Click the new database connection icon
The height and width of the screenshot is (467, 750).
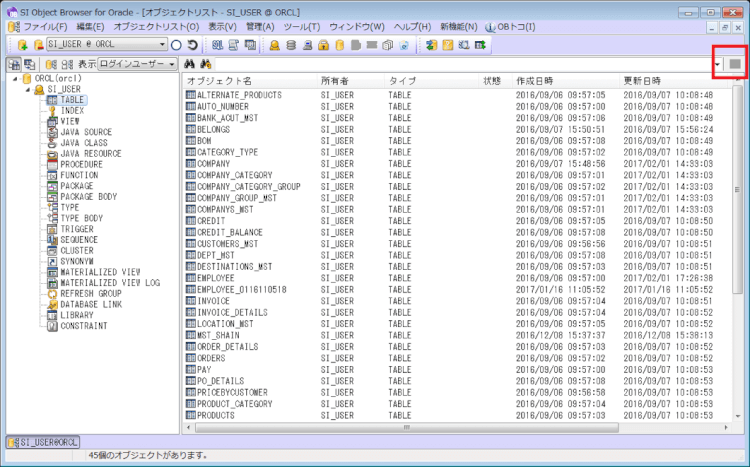pos(22,45)
